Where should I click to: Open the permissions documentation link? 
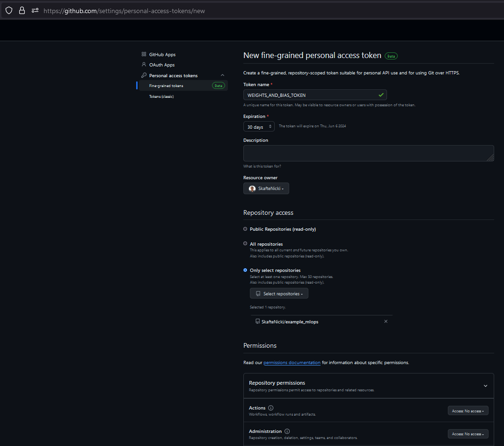pos(292,362)
